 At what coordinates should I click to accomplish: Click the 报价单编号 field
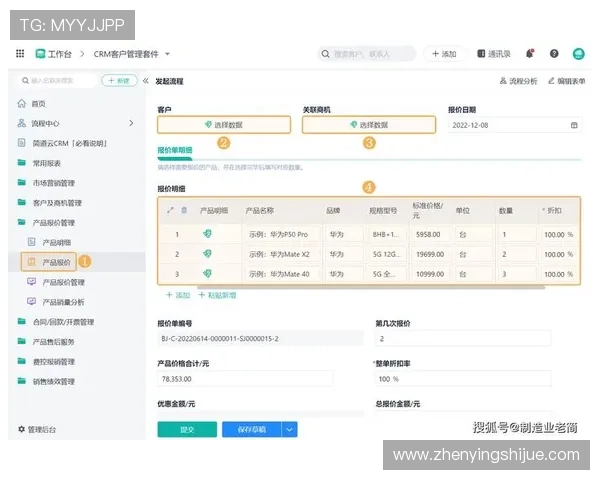[260, 339]
